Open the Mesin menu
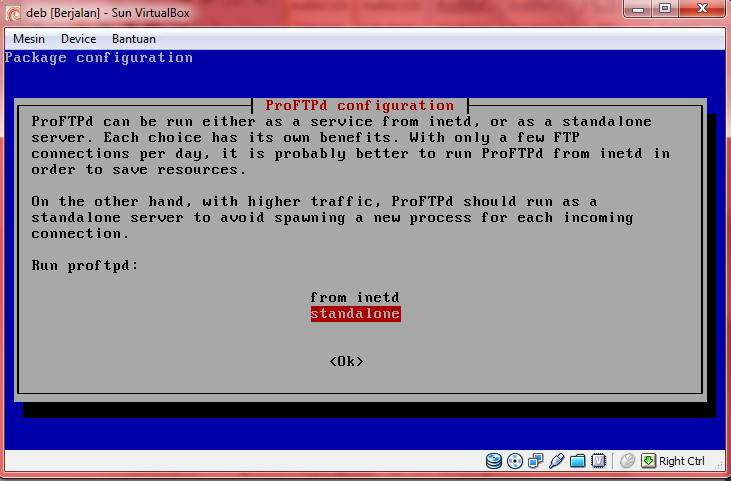The height and width of the screenshot is (481, 731). [29, 39]
